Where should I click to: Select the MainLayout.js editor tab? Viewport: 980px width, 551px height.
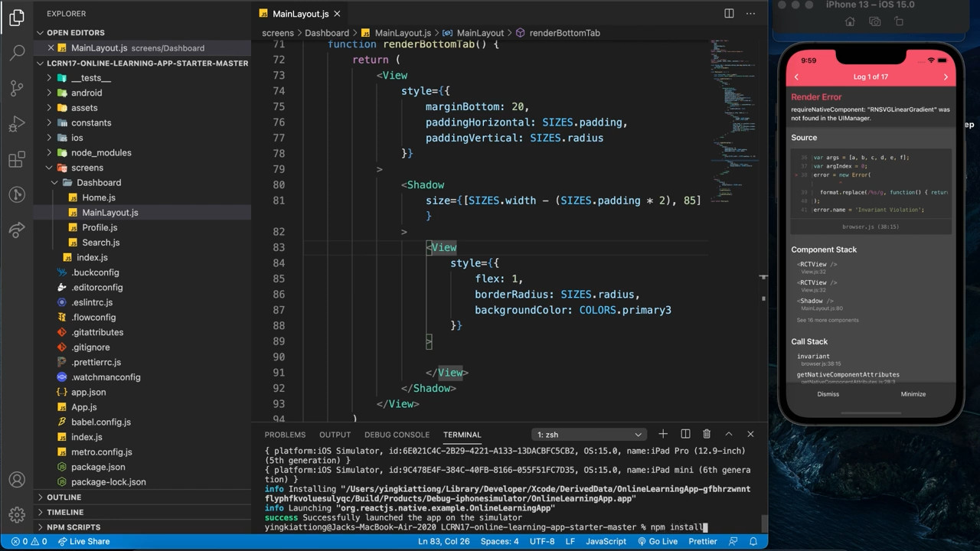pyautogui.click(x=301, y=13)
